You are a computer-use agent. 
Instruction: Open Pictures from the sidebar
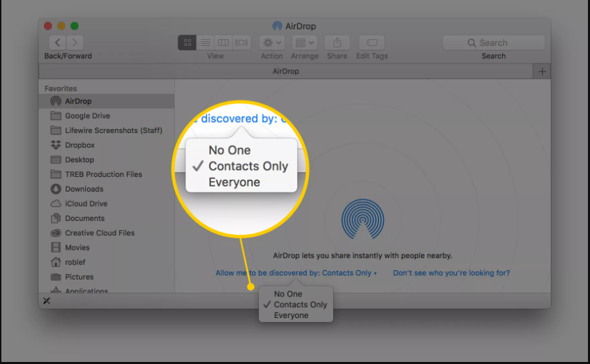(x=107, y=277)
